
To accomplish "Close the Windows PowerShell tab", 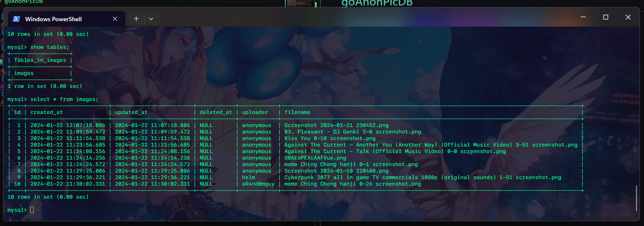I will [x=115, y=19].
